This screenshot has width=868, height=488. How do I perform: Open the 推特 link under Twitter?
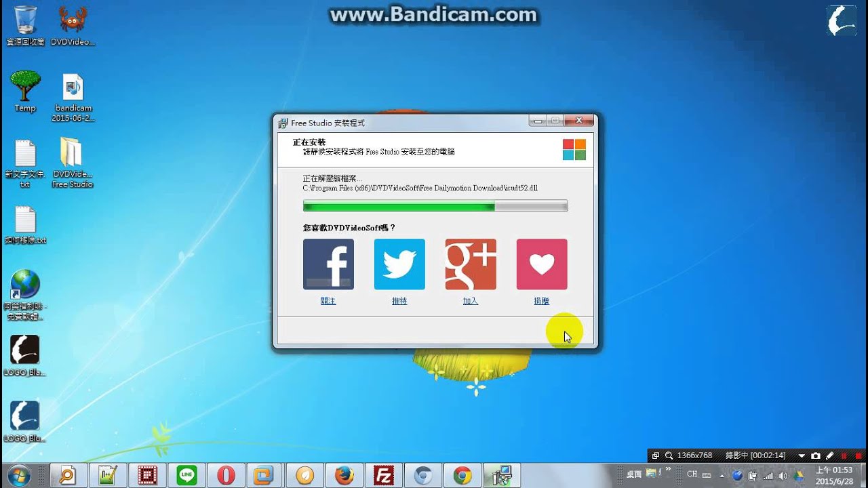click(x=399, y=301)
